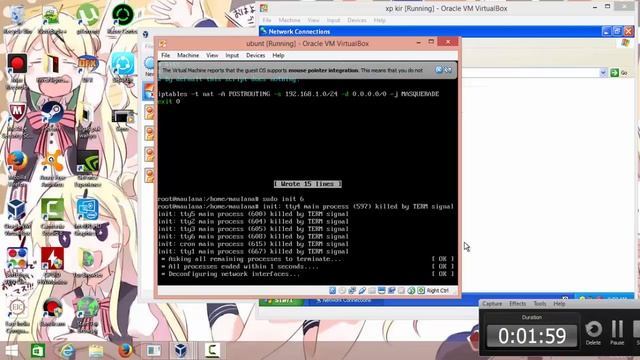Open the Help menu in the recorder
Viewport: 640px width, 360px height.
coord(559,304)
